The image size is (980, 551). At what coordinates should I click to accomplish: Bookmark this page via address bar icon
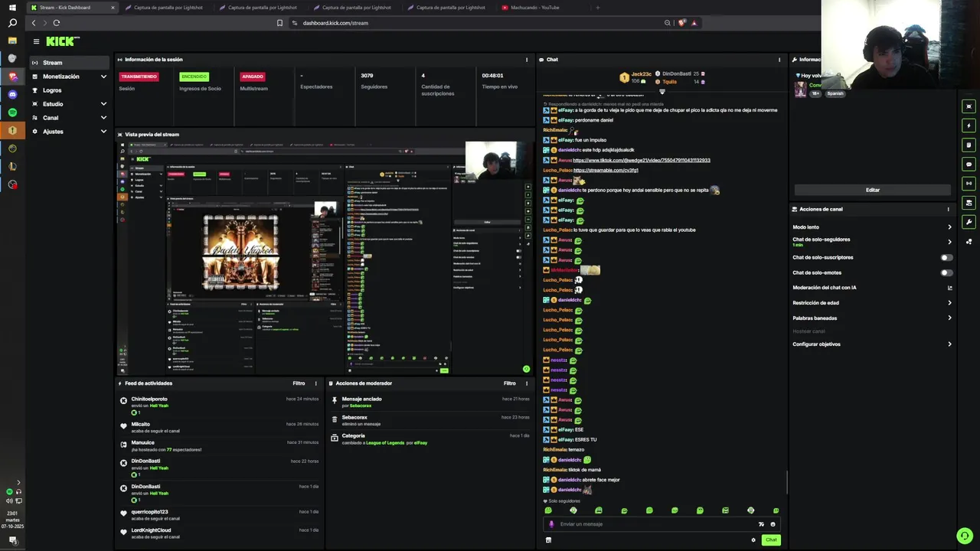(279, 23)
